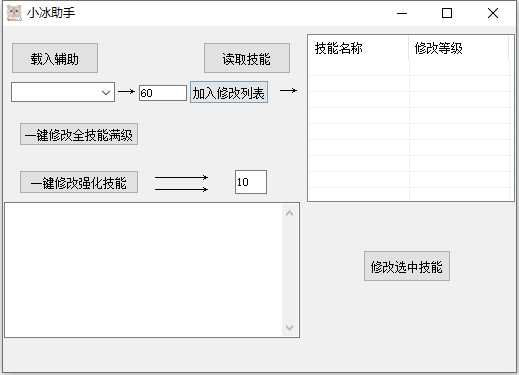Click the 修改选中技能 button

click(407, 266)
